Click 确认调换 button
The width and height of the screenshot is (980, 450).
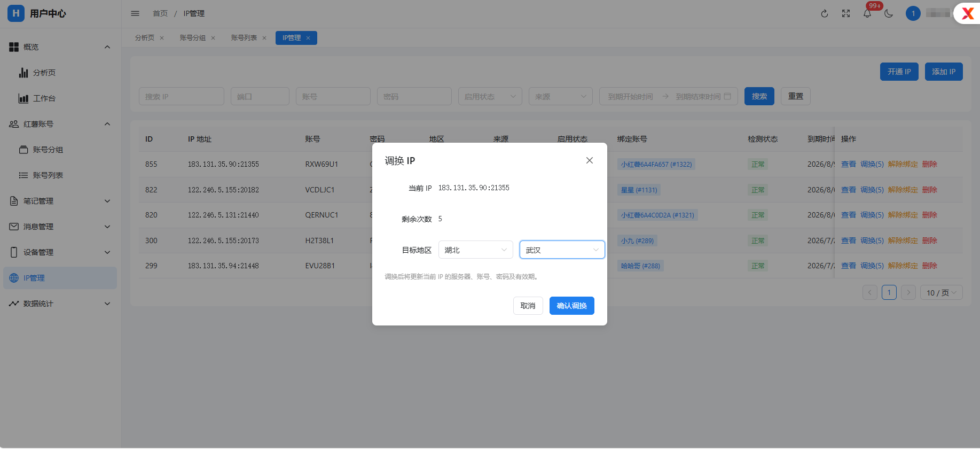click(572, 306)
